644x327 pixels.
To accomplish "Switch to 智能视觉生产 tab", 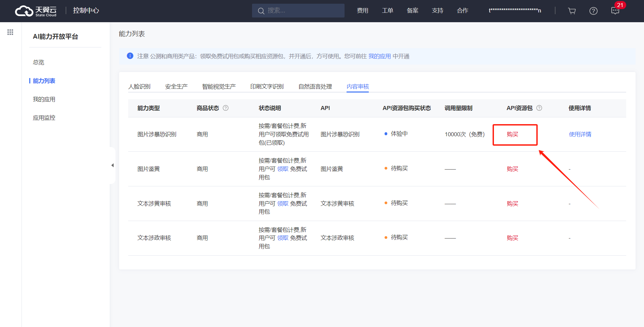I will tap(219, 86).
